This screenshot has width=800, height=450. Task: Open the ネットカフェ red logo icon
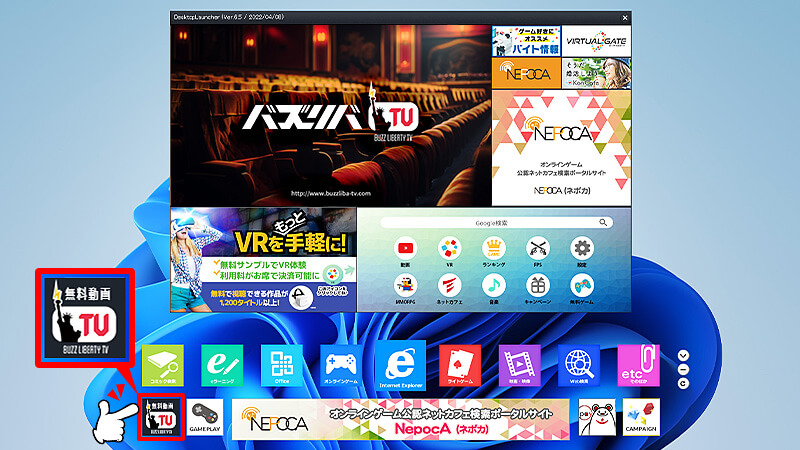[449, 286]
